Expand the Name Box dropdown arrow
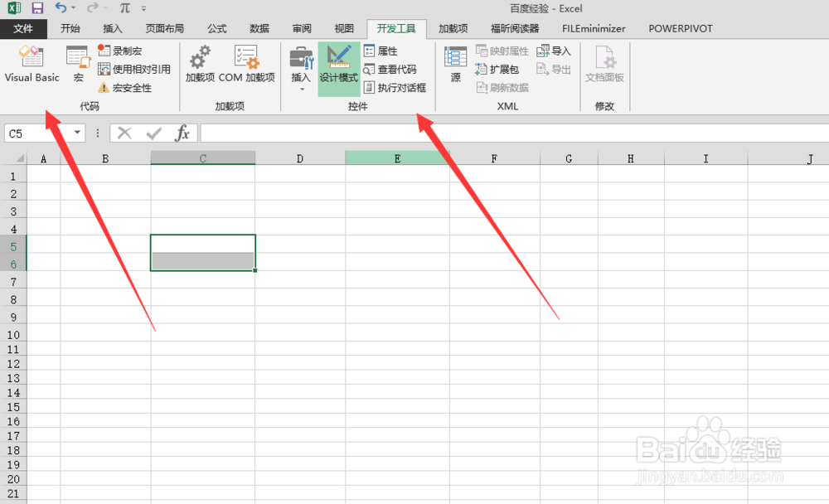 [x=77, y=133]
